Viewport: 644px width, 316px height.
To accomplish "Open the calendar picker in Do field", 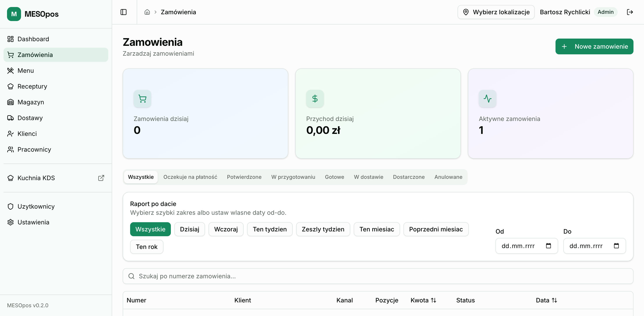I will 616,246.
